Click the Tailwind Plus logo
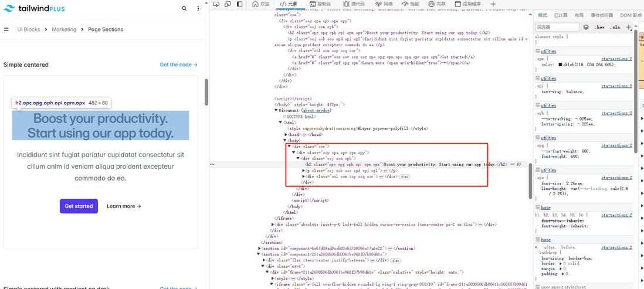This screenshot has width=644, height=289. (x=33, y=8)
